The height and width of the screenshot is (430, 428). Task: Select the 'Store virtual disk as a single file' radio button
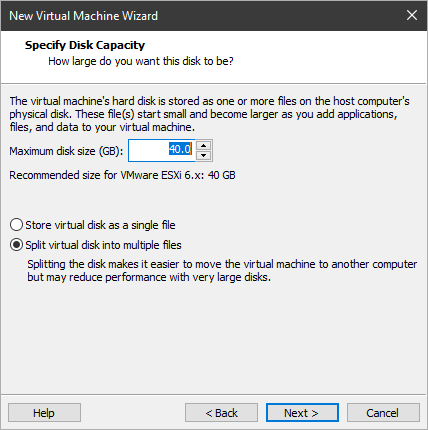point(16,225)
